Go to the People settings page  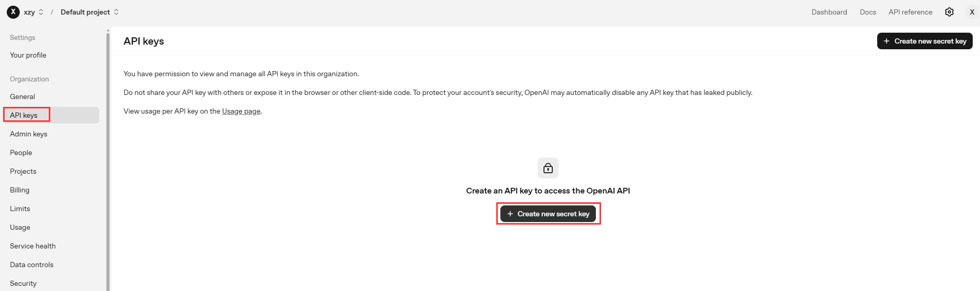coord(21,153)
